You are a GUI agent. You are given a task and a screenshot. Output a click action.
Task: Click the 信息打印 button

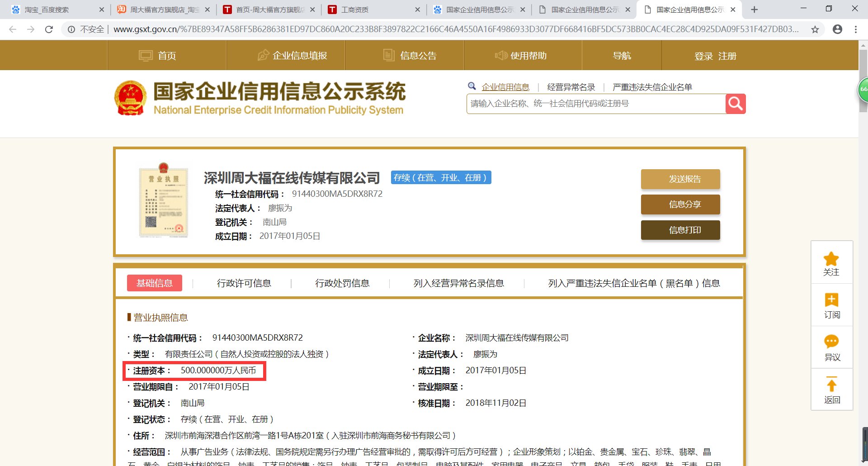click(680, 230)
